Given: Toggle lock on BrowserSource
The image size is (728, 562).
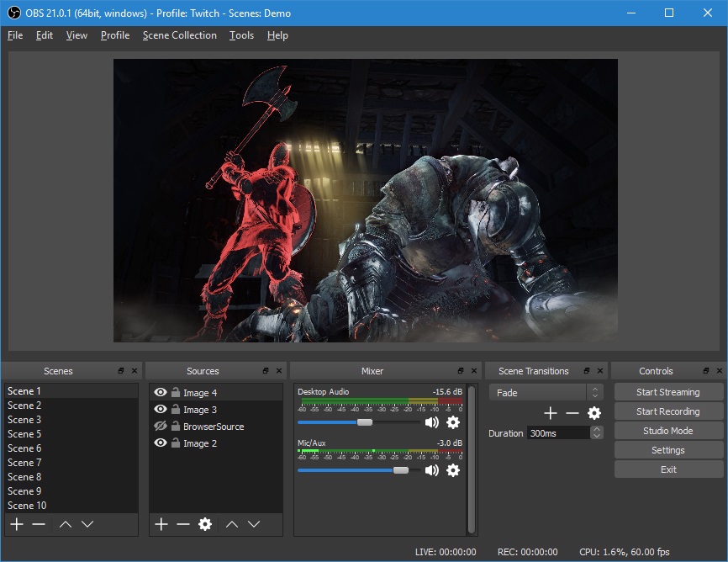Looking at the screenshot, I should click(176, 426).
